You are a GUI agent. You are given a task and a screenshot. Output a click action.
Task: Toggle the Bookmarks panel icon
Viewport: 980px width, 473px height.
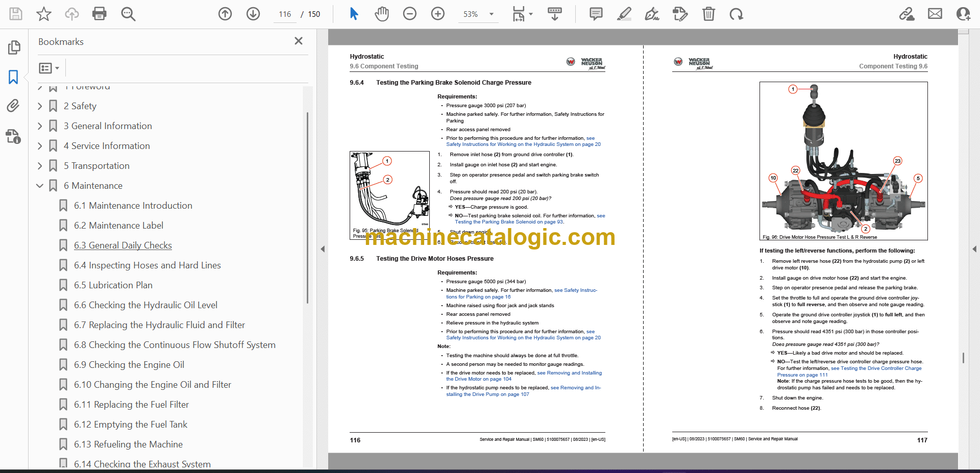14,77
